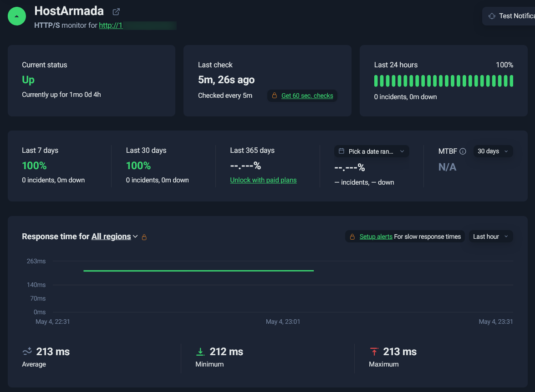Screen dimensions: 535x392
Task: Click the first Last 24 hours uptime bar
Action: 376,81
